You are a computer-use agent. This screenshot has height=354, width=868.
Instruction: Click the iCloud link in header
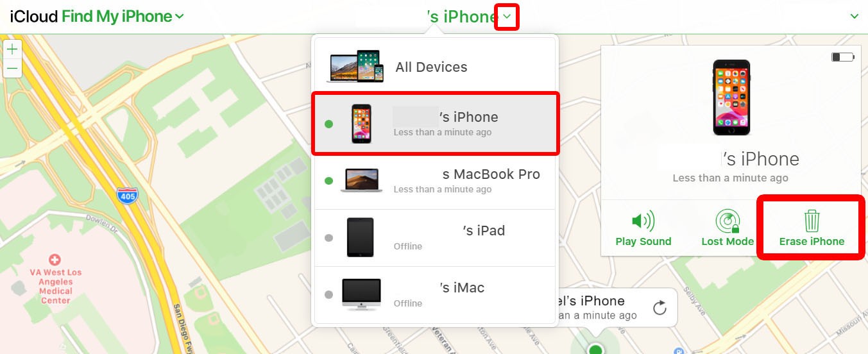pos(33,17)
